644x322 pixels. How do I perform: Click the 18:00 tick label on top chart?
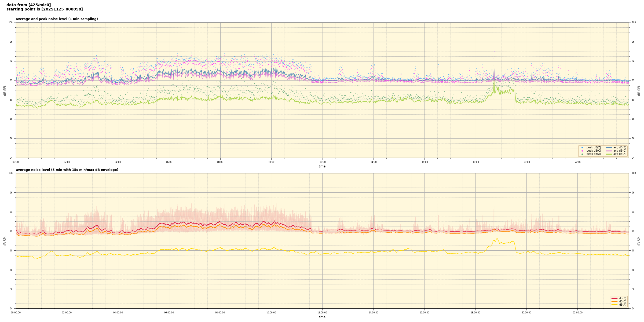tap(475, 162)
